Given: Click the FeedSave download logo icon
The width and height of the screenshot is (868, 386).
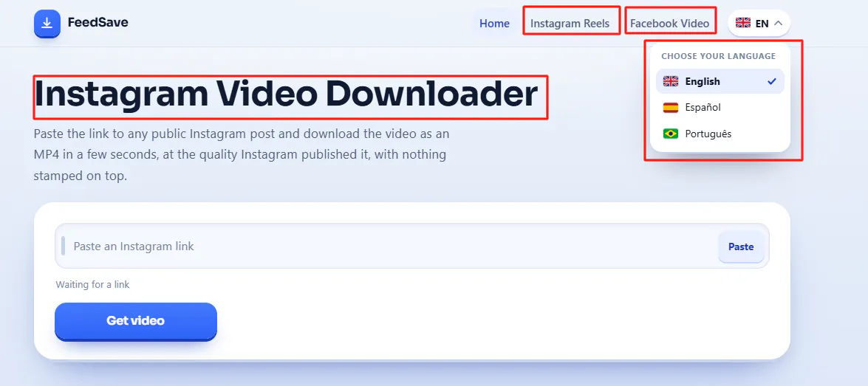Looking at the screenshot, I should click(47, 23).
